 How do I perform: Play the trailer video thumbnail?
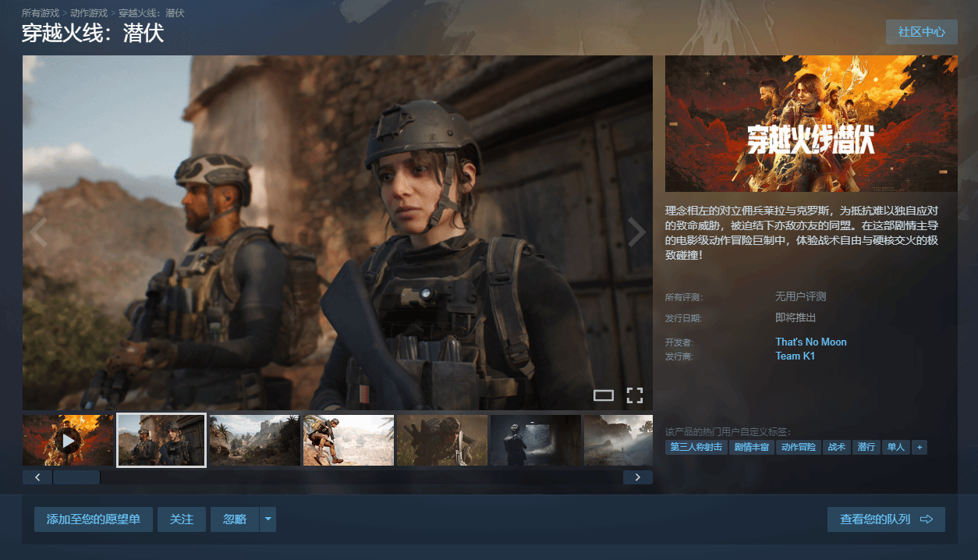pyautogui.click(x=68, y=441)
